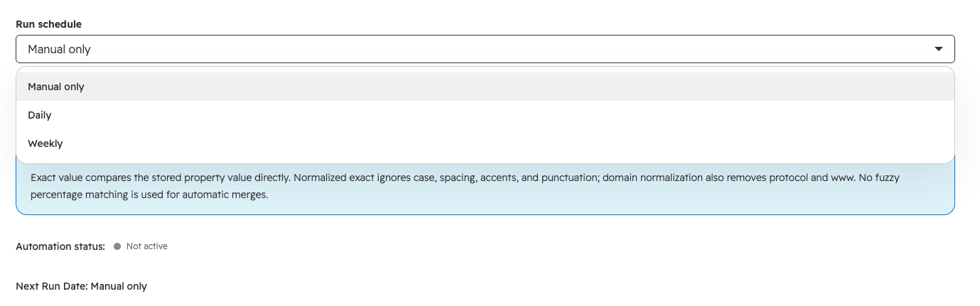Click the Not active status text
Image resolution: width=980 pixels, height=306 pixels.
[x=146, y=246]
